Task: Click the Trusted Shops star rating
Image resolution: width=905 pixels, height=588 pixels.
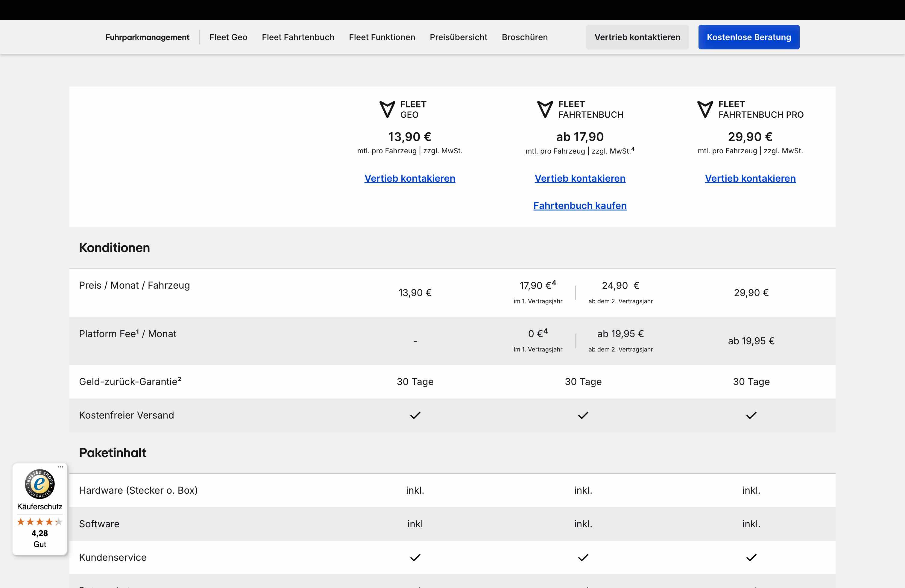Action: 40,522
